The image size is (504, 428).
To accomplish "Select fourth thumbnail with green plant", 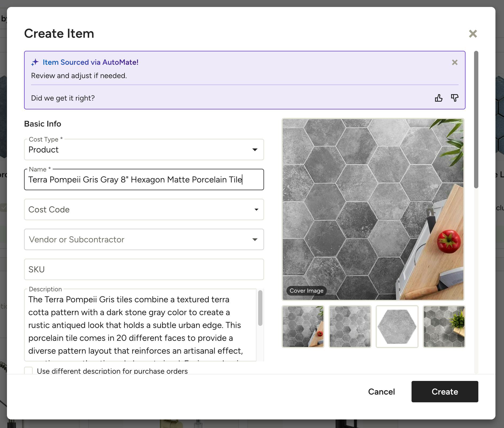I will click(444, 327).
